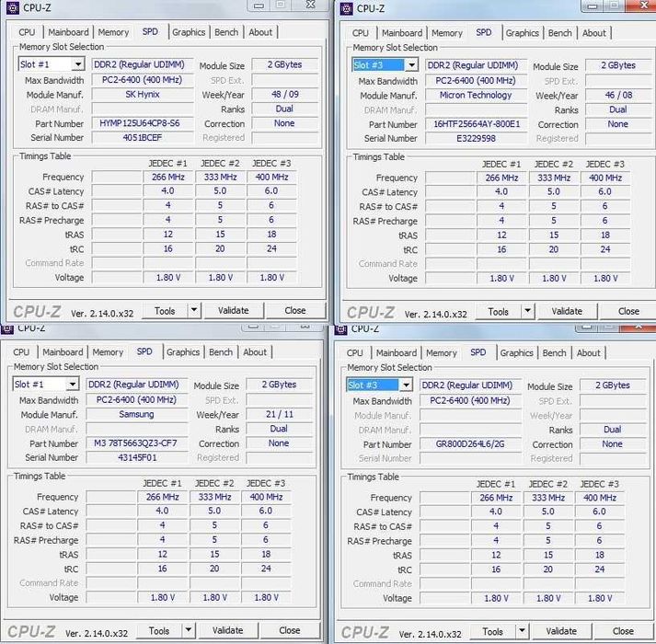
Task: Switch to the CPU tab in the SK Hynix window
Action: click(27, 32)
